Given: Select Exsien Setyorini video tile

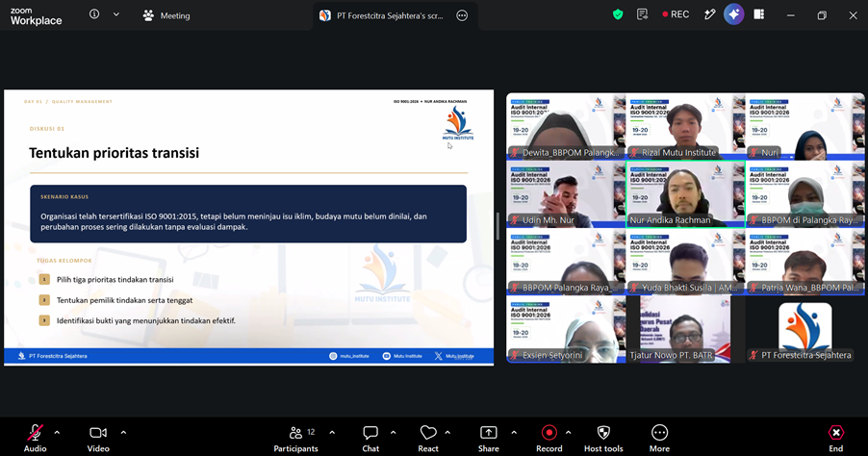Looking at the screenshot, I should click(x=566, y=329).
